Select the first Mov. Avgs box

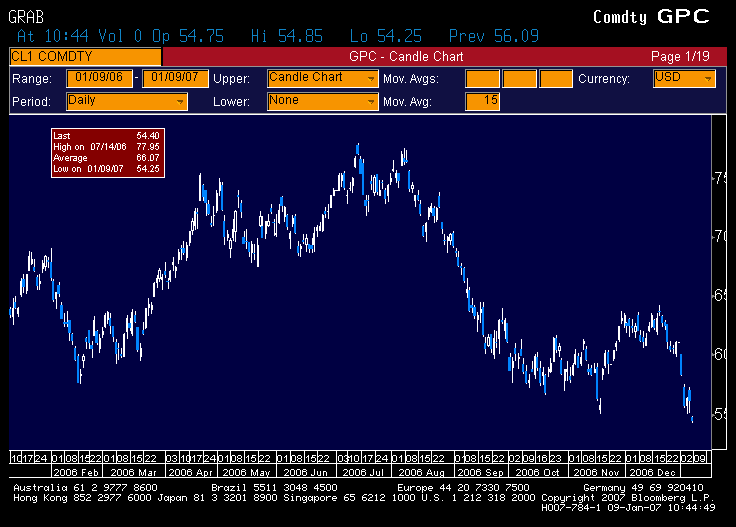[x=483, y=78]
